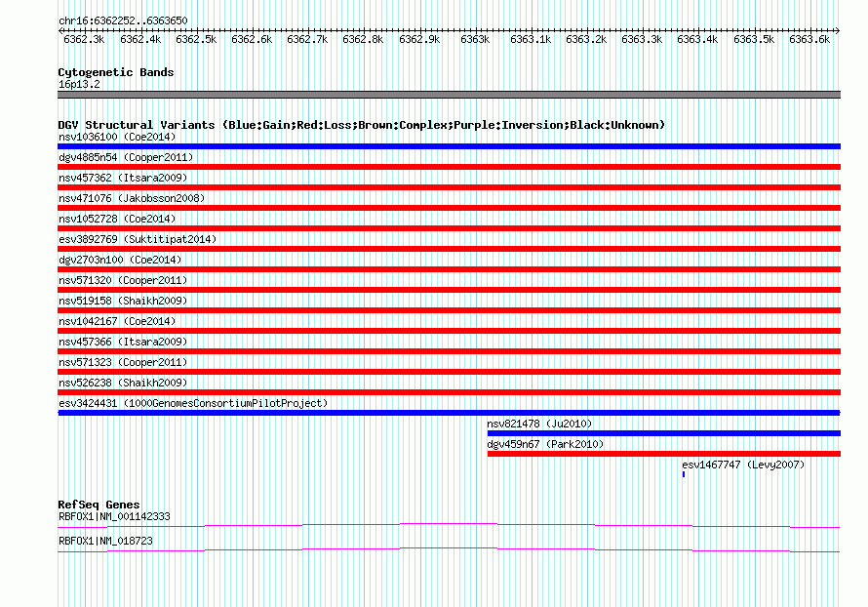Image resolution: width=868 pixels, height=607 pixels.
Task: Select nsv1052728 (Coe2014) label
Action: [x=117, y=219]
